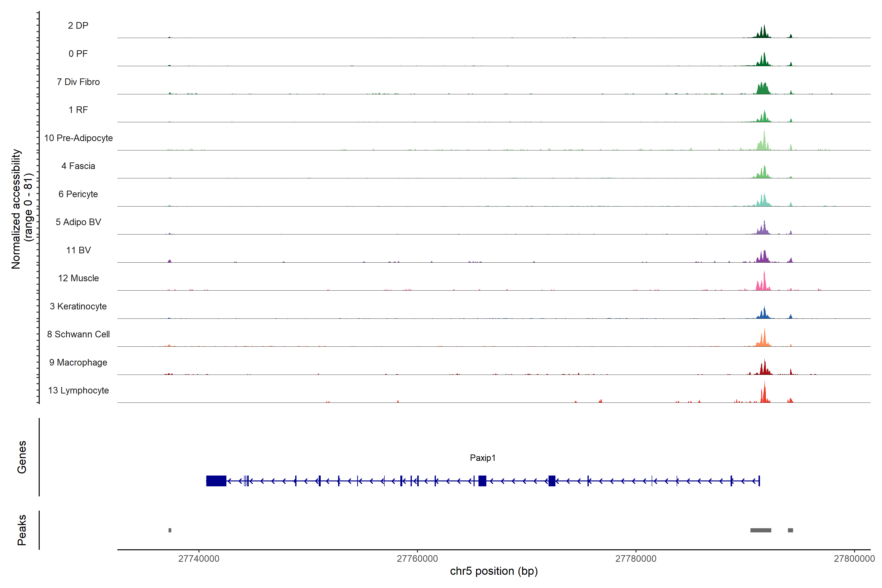Click the small gray peak near 27737000
Viewport: 882px width, 588px height.
click(x=170, y=530)
